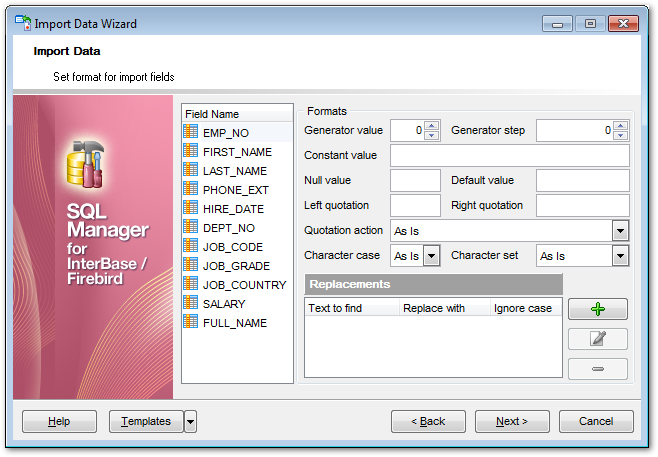Select the EMP_NO field icon
The height and width of the screenshot is (457, 658).
[191, 131]
